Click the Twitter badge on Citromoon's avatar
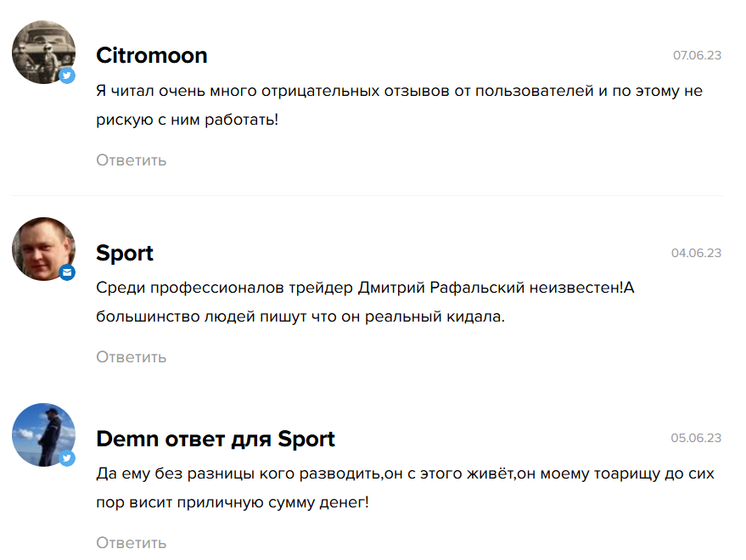The image size is (746, 560). pyautogui.click(x=67, y=76)
